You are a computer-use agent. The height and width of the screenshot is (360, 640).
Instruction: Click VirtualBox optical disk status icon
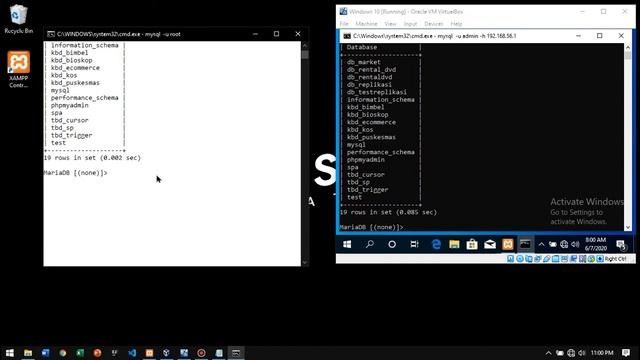[x=520, y=259]
